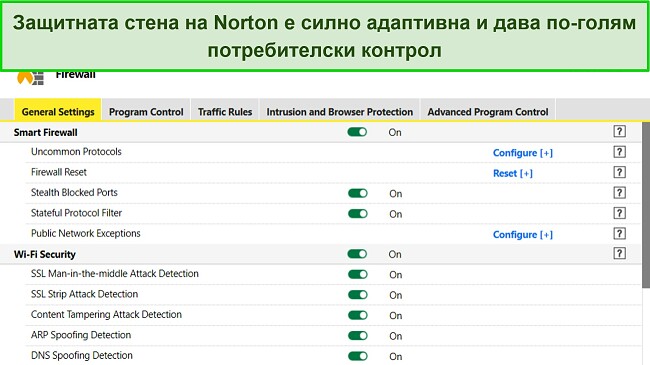The height and width of the screenshot is (365, 650).
Task: Open help for Stateful Protocol Filter
Action: click(x=619, y=213)
